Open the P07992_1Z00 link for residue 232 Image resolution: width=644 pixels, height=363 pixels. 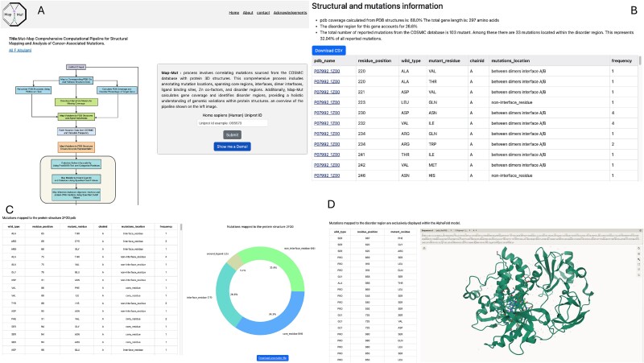coord(327,123)
